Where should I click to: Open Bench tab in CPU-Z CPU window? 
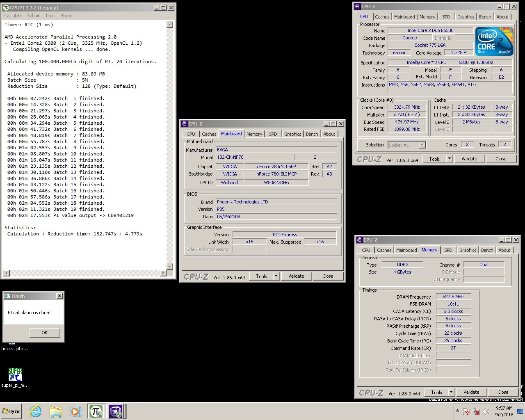[485, 17]
